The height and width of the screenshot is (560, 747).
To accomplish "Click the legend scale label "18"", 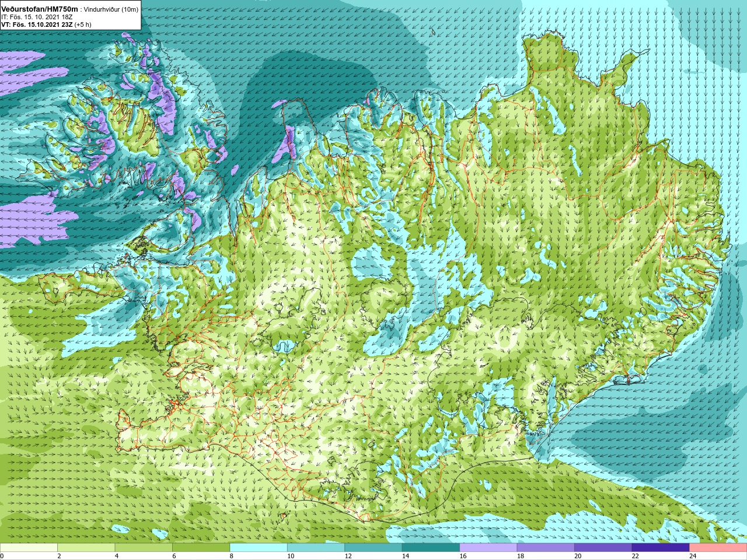I will click(x=521, y=556).
